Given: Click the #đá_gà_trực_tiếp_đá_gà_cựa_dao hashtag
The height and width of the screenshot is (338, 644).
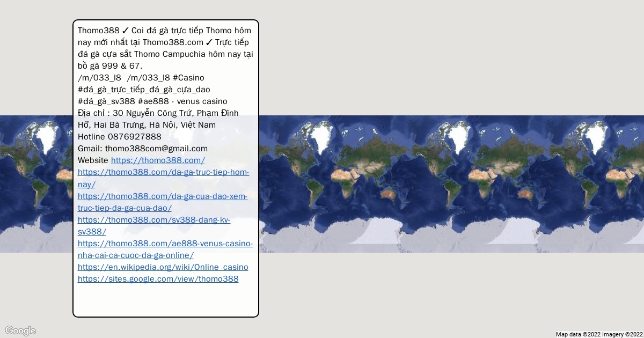Looking at the screenshot, I should 144,90.
